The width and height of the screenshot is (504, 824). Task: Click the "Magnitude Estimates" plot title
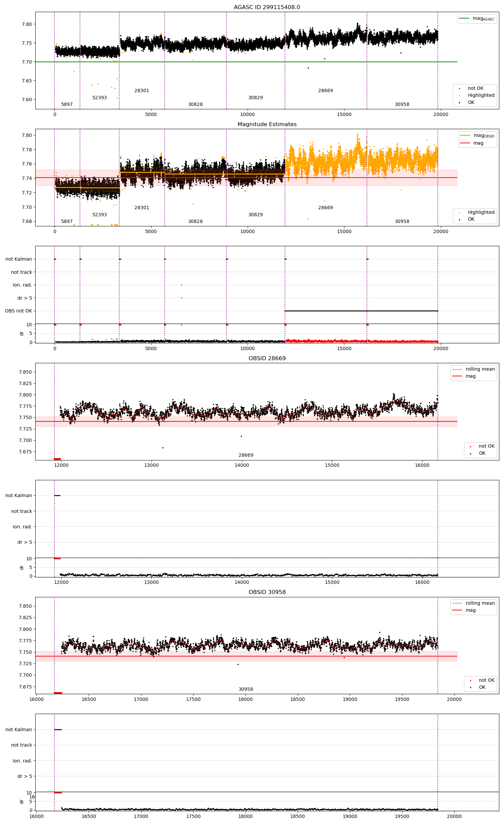tap(267, 124)
